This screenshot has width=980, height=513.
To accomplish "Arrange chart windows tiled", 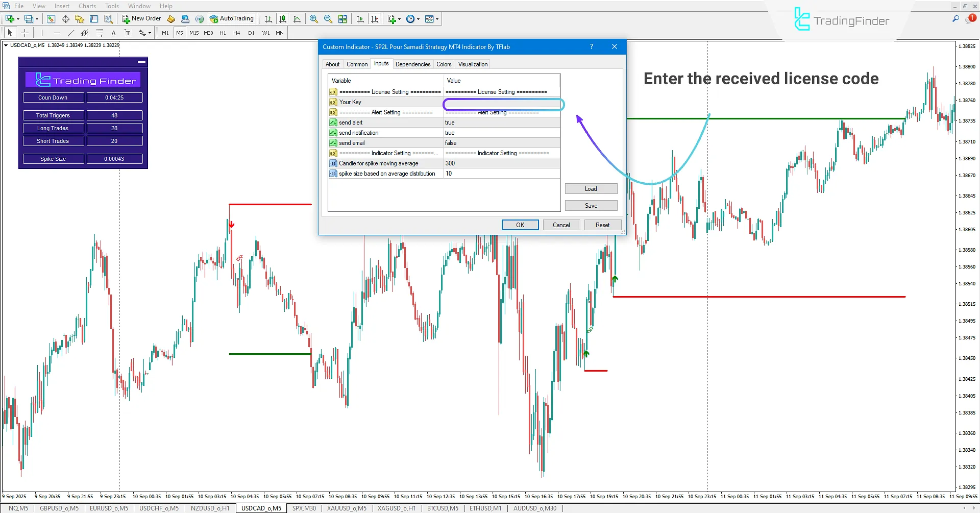I will 342,19.
